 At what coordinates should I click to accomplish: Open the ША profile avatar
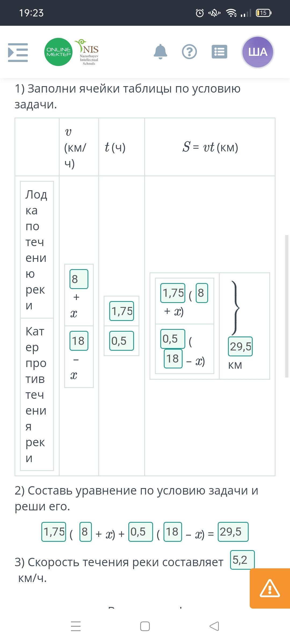click(258, 52)
